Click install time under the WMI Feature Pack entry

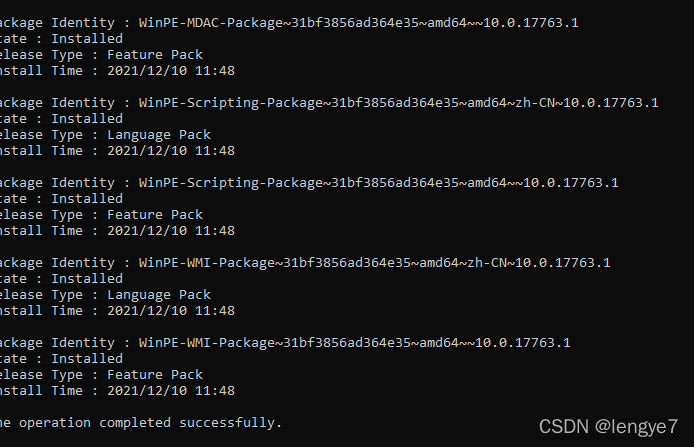[117, 390]
